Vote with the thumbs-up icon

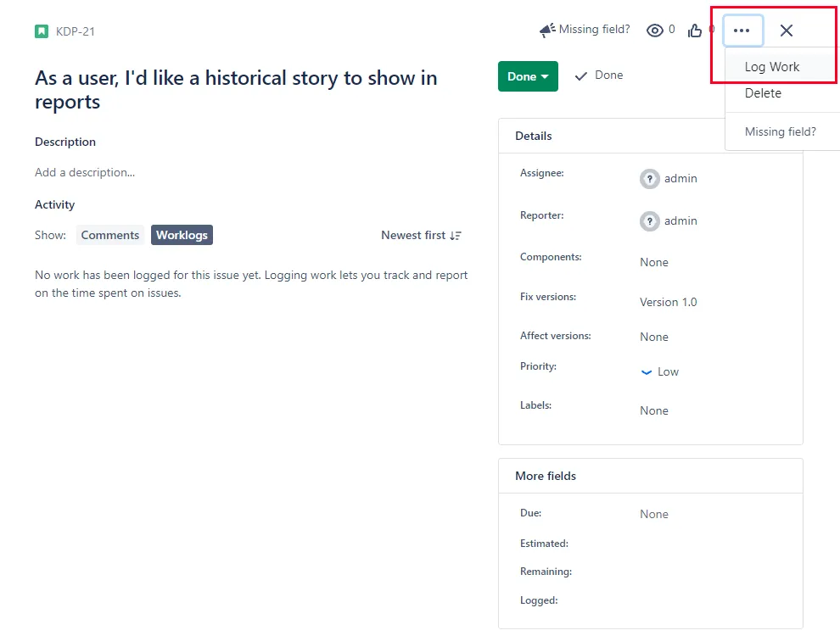[695, 31]
